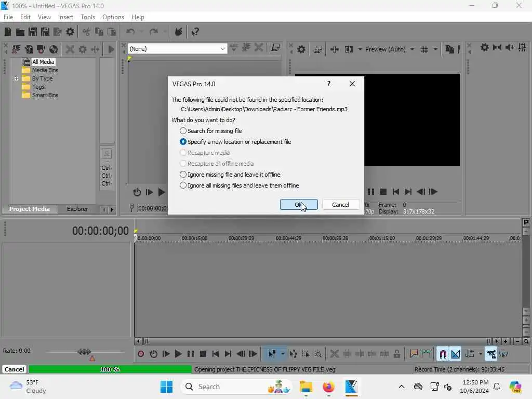Click the Save project icon
The image size is (532, 399).
[33, 32]
